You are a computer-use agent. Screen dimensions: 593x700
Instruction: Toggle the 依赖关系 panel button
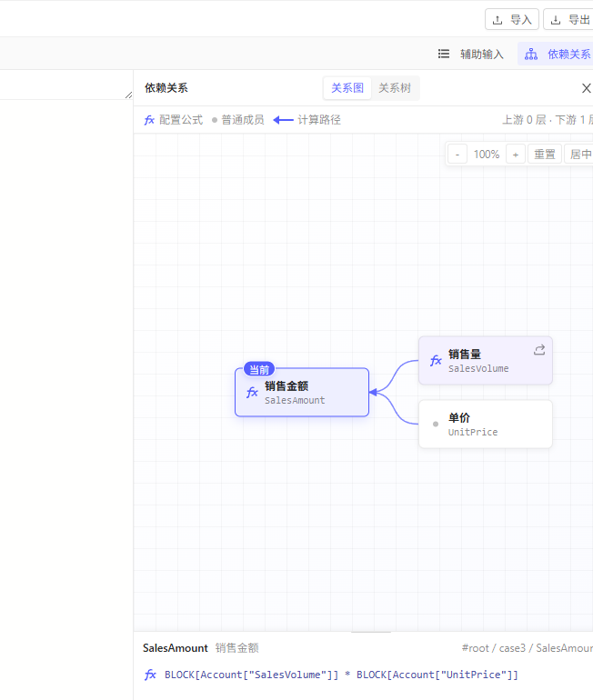click(x=557, y=54)
